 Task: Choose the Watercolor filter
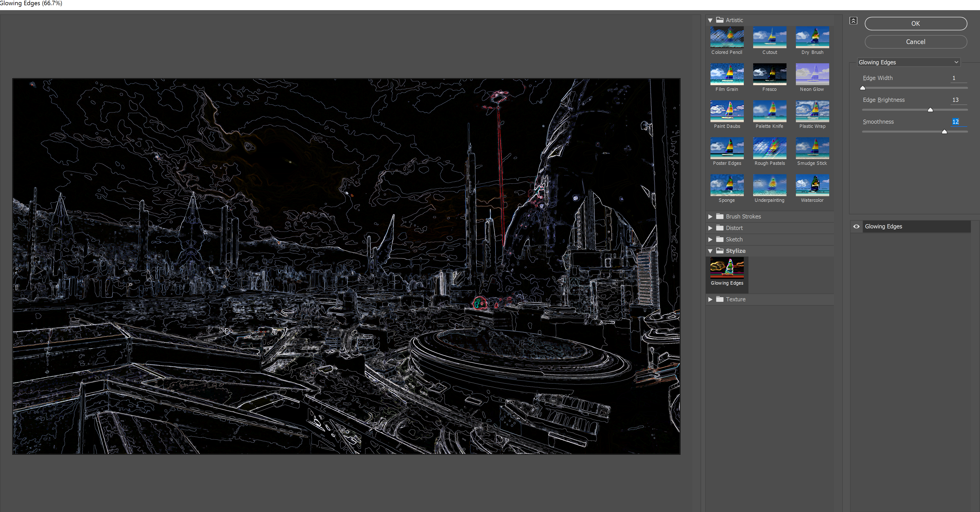pyautogui.click(x=812, y=185)
